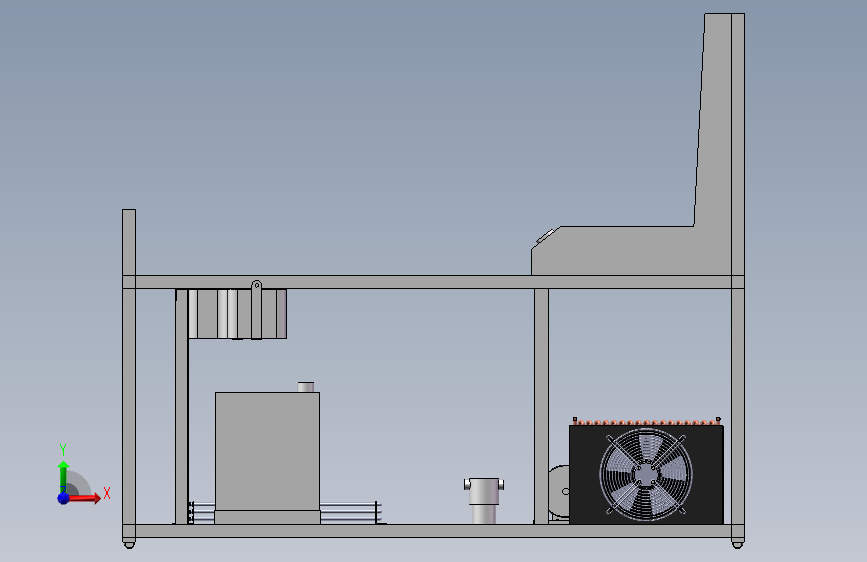Screen dimensions: 867x562
Task: Select the condenser fan with circular grille
Action: [646, 475]
